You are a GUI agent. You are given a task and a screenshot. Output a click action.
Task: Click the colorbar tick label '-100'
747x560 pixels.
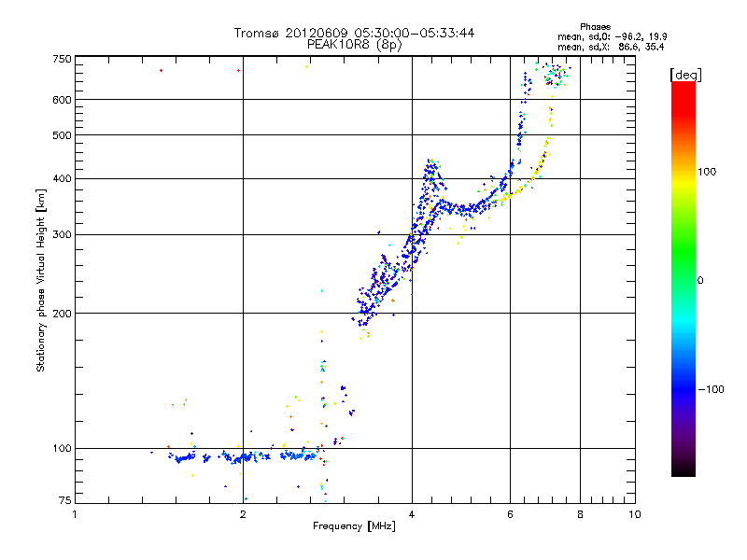coord(711,389)
